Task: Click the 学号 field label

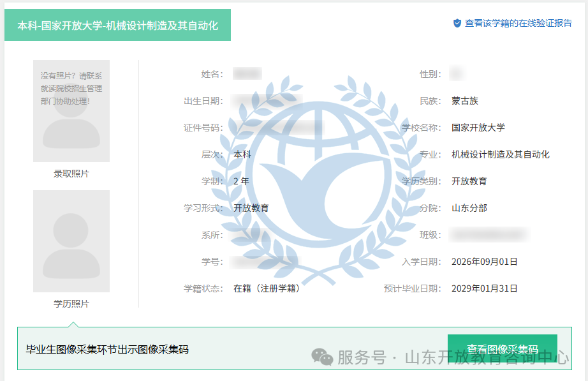Action: click(212, 262)
